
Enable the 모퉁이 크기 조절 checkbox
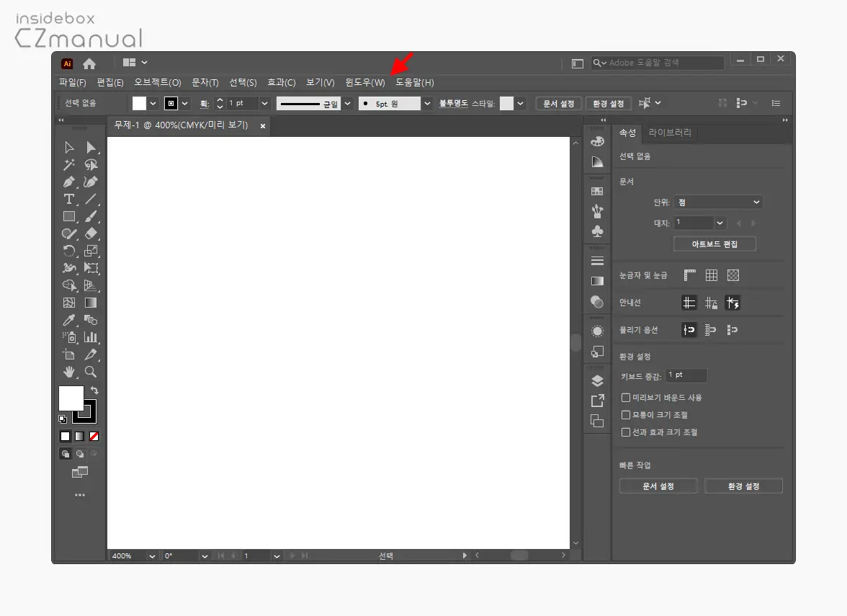coord(625,415)
